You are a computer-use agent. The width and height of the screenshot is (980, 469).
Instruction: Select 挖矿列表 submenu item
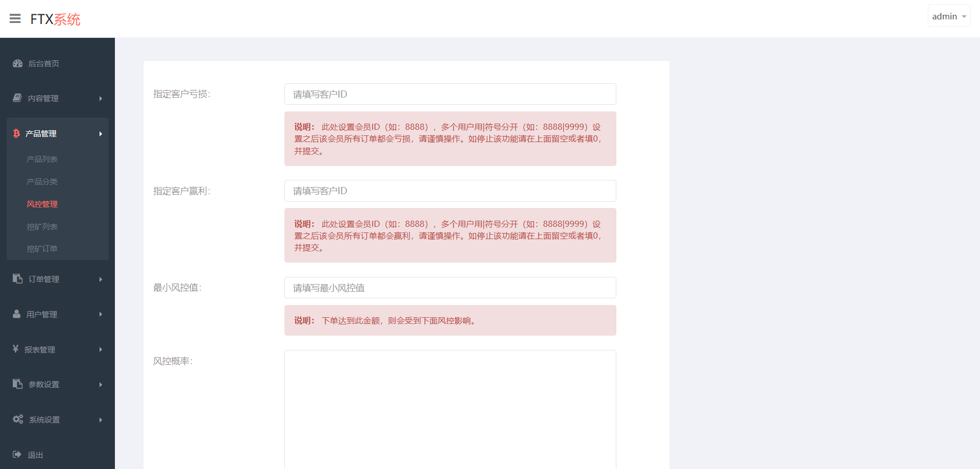(x=42, y=227)
